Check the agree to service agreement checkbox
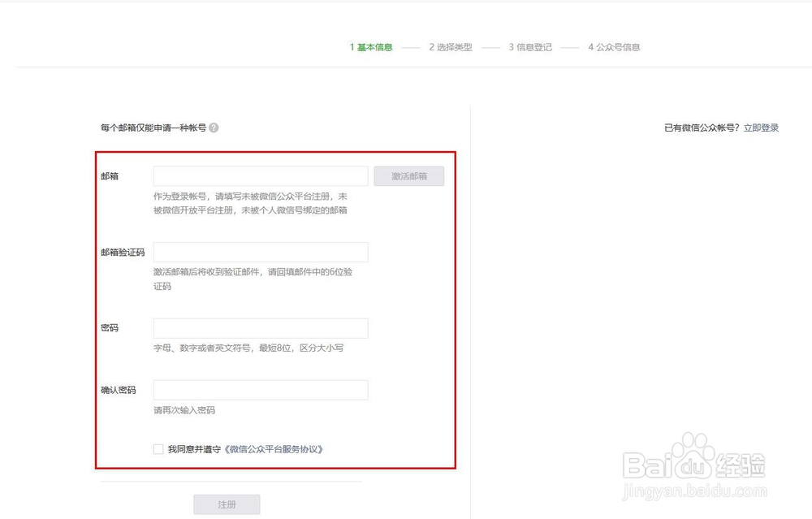 point(158,449)
